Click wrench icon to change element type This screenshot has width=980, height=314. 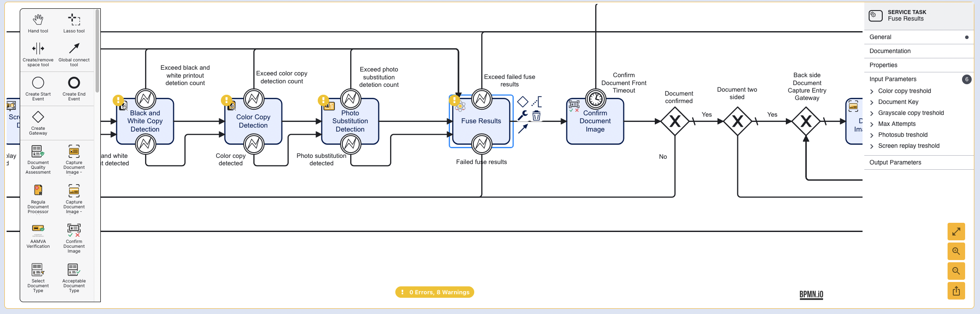[522, 115]
